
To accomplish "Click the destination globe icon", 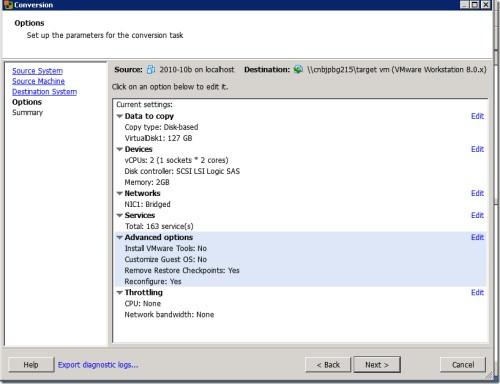I will pos(298,69).
